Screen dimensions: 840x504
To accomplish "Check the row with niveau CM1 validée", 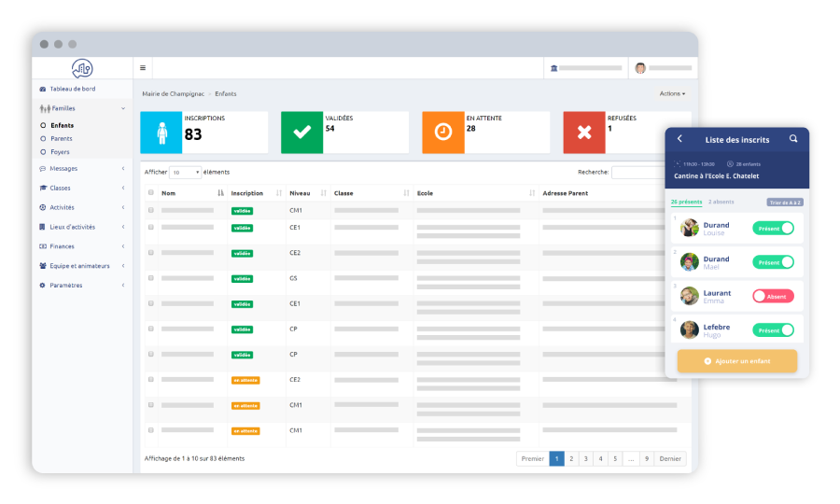I will coord(151,211).
